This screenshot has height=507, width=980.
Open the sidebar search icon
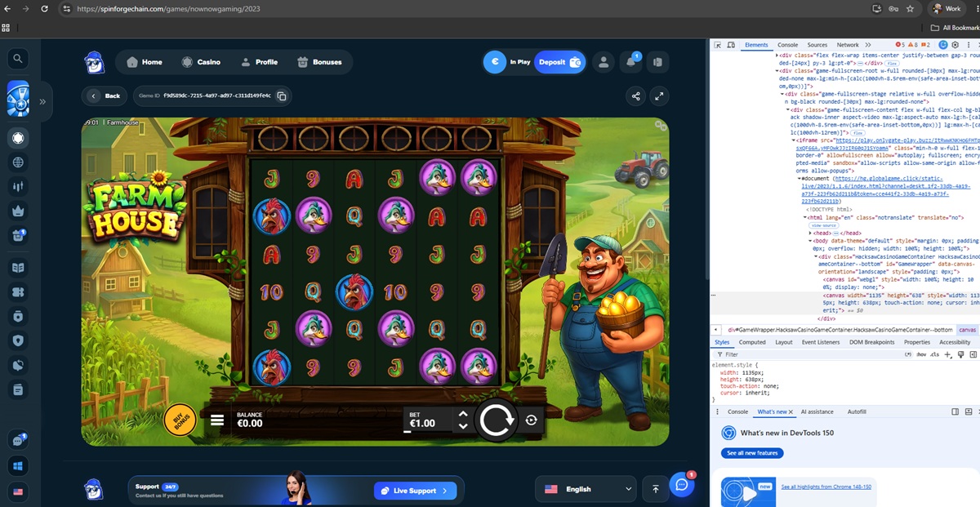(18, 59)
